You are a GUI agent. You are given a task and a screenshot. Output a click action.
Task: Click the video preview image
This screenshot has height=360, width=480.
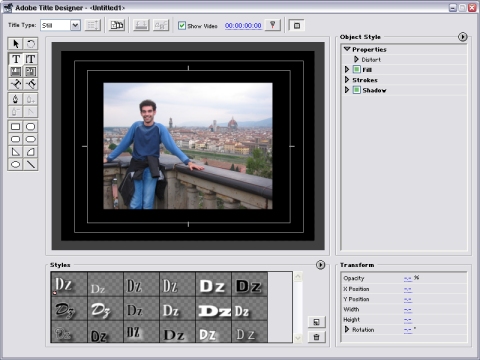[188, 146]
